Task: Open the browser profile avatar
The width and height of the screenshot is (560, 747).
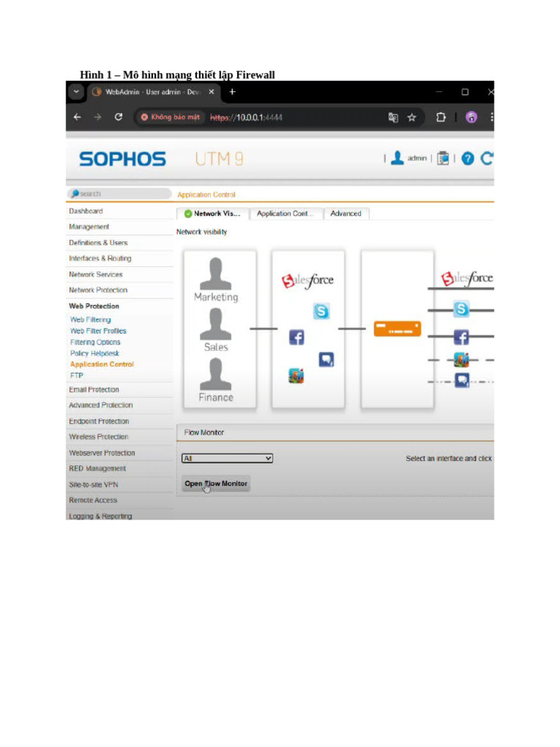Action: tap(472, 117)
